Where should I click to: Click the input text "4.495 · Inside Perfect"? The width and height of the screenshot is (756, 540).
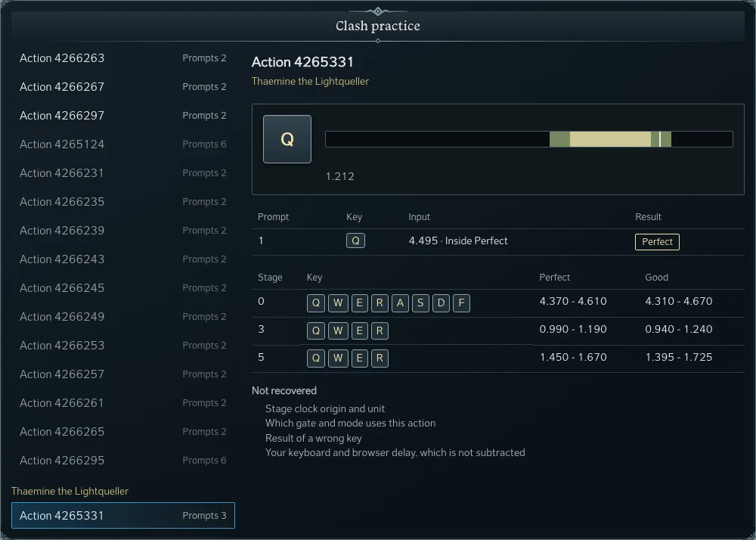(x=458, y=241)
